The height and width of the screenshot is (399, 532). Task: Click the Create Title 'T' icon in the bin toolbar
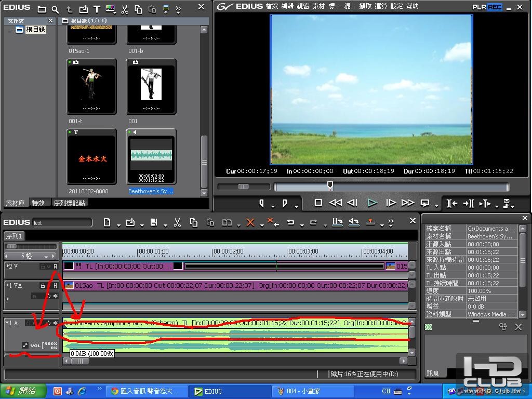tap(97, 9)
